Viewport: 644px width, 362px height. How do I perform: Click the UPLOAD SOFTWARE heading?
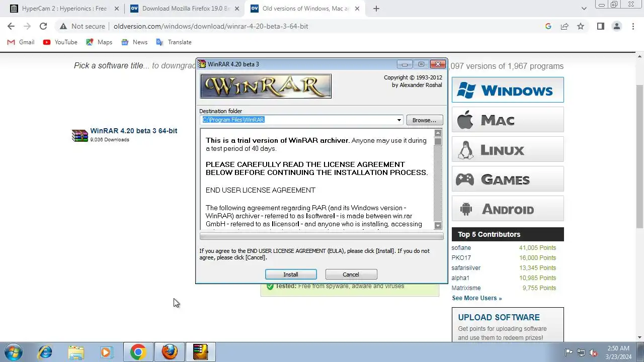point(499,318)
